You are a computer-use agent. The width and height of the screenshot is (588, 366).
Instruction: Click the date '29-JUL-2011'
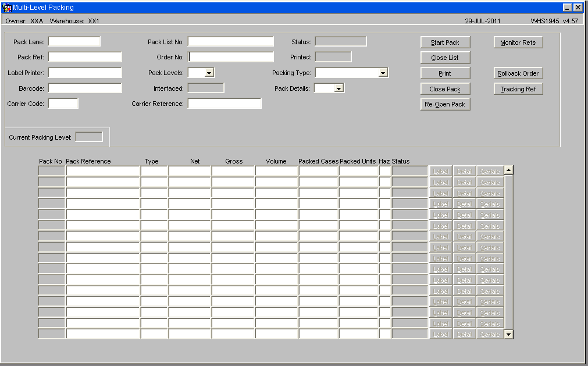483,21
